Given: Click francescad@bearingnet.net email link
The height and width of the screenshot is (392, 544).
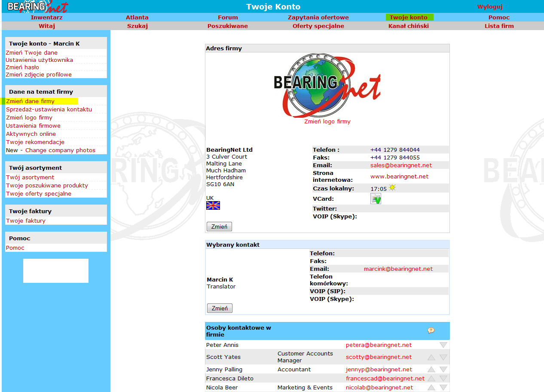Looking at the screenshot, I should [385, 379].
